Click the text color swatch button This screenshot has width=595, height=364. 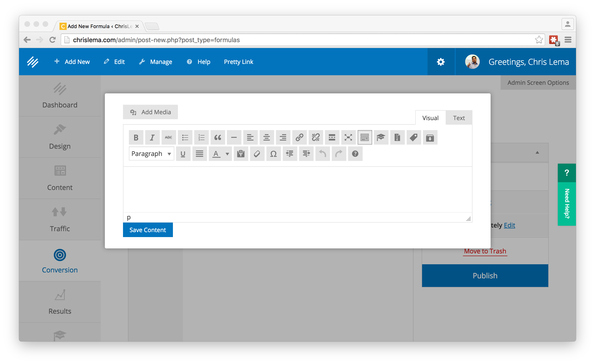tap(216, 154)
